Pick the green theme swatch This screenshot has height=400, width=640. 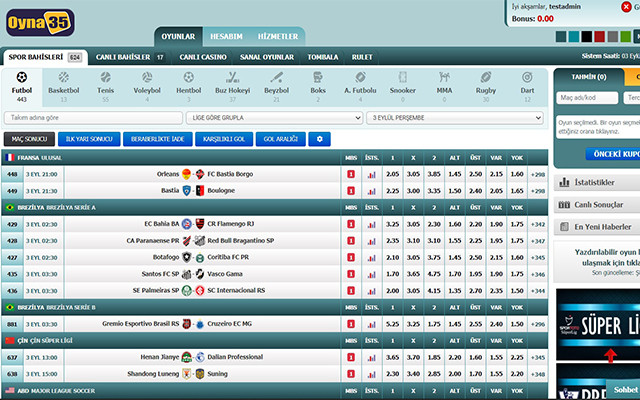(x=626, y=37)
